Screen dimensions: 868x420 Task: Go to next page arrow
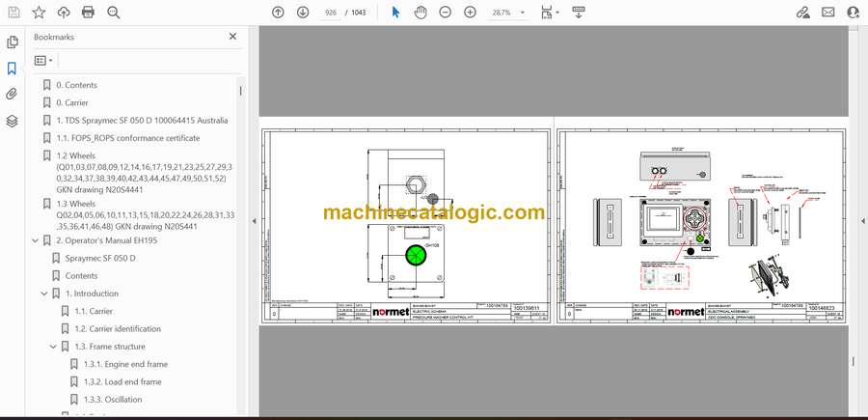click(303, 13)
